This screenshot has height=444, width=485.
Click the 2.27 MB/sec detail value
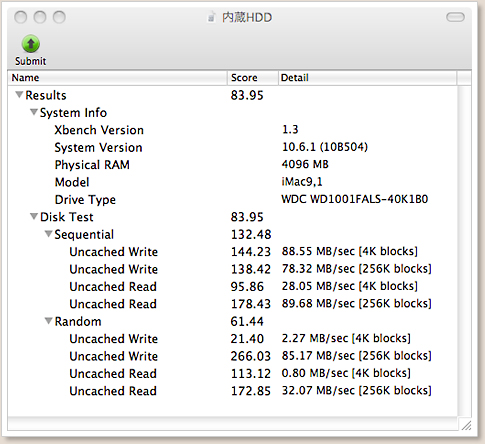pos(346,338)
